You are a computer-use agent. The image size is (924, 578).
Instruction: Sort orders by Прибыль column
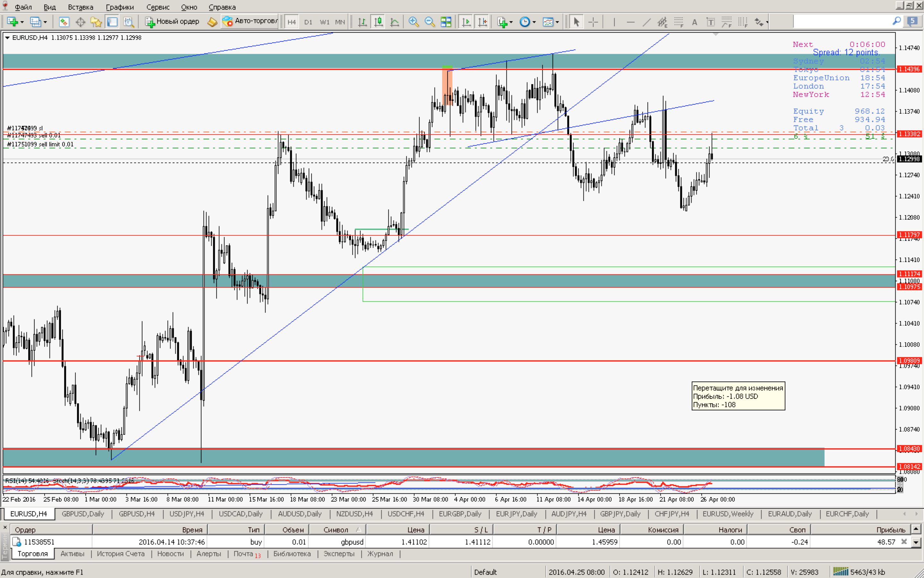860,530
